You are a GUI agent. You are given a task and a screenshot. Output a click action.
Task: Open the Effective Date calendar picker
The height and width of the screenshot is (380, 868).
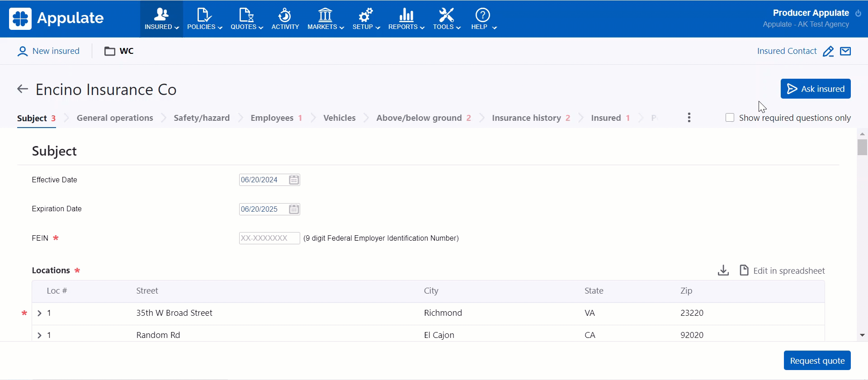tap(294, 180)
